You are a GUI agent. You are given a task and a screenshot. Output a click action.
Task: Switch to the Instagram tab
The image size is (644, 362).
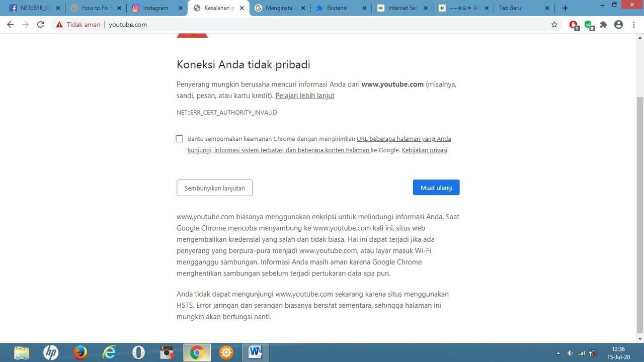[x=156, y=8]
